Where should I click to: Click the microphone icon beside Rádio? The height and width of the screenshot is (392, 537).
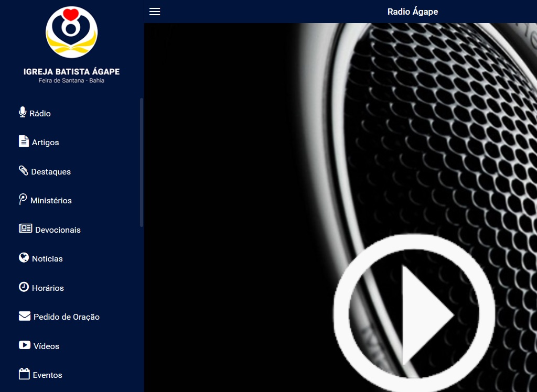(23, 112)
